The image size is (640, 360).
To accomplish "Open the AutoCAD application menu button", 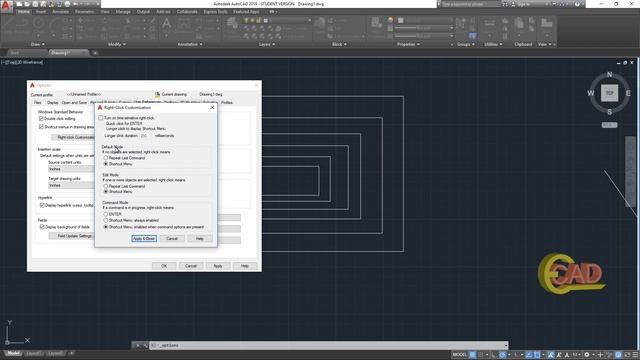I will click(x=6, y=6).
